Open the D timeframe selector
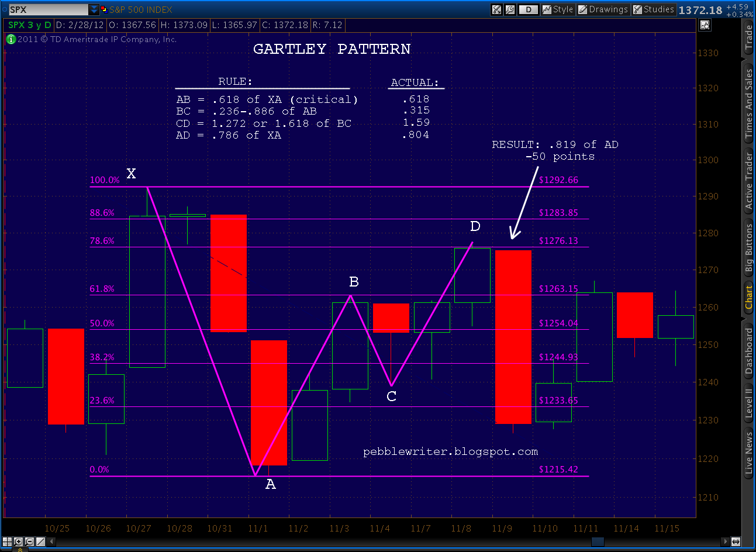This screenshot has width=756, height=552. (528, 9)
